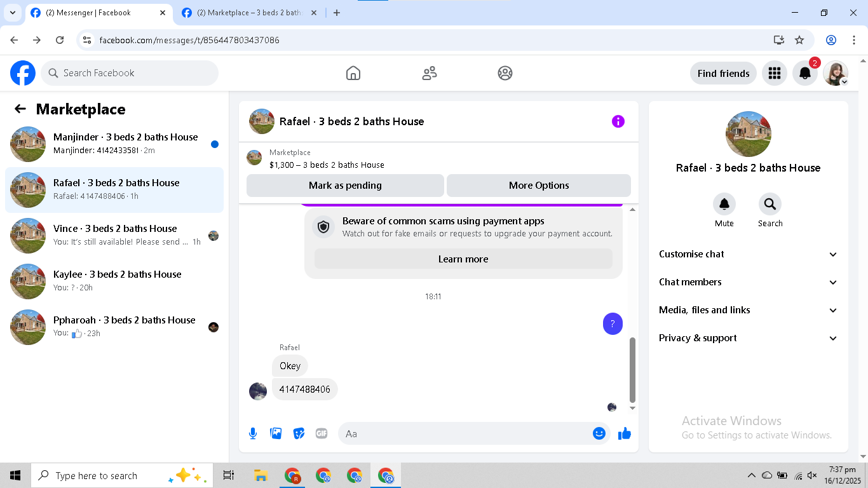Open Manjinder conversation in list
Screen dimensions: 868x488
coord(114,144)
